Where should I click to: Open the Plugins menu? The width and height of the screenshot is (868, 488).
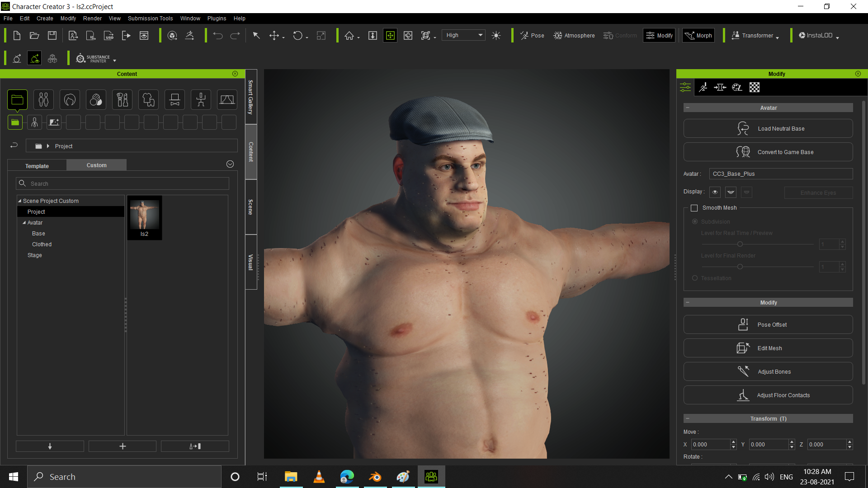tap(217, 19)
